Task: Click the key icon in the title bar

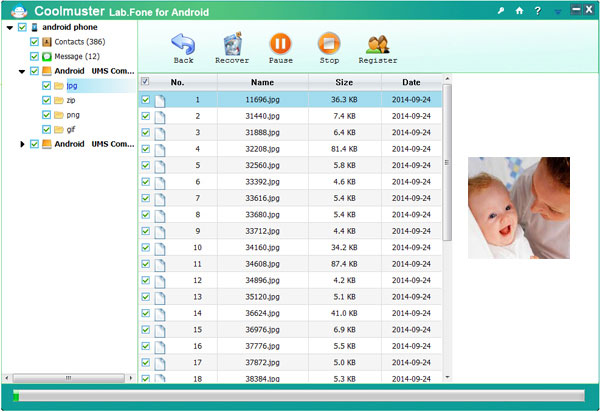Action: pyautogui.click(x=500, y=10)
